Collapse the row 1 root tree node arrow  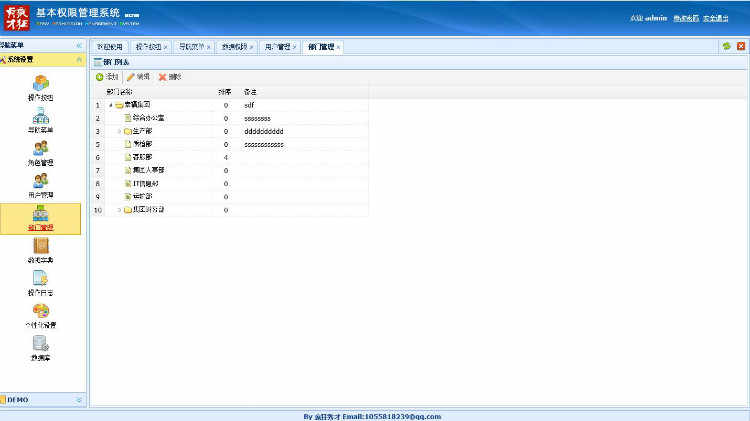(x=110, y=105)
